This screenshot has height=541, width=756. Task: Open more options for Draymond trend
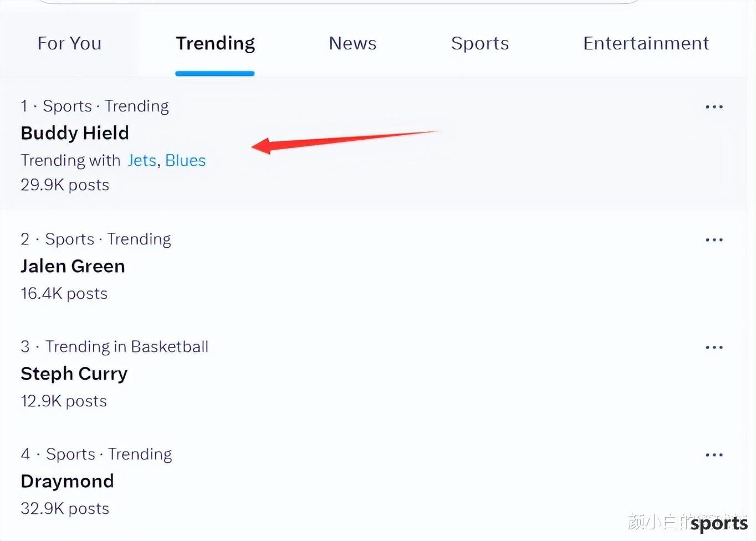tap(714, 455)
